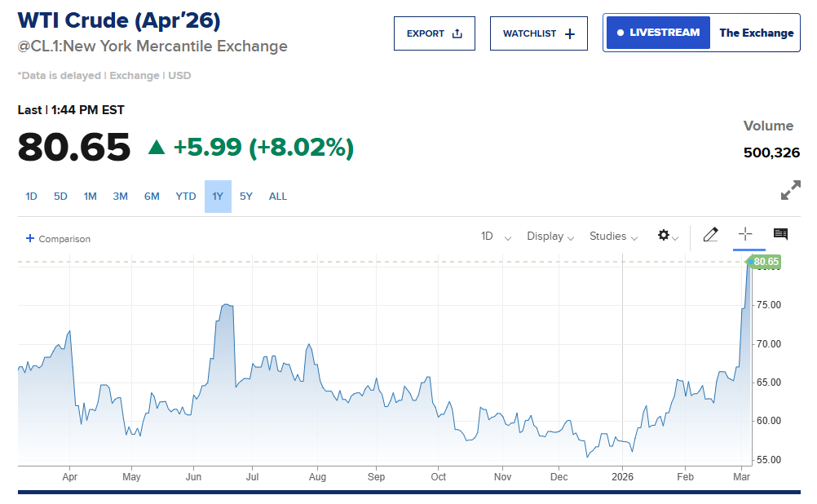817x504 pixels.
Task: Click the EXPORT button
Action: pos(434,33)
